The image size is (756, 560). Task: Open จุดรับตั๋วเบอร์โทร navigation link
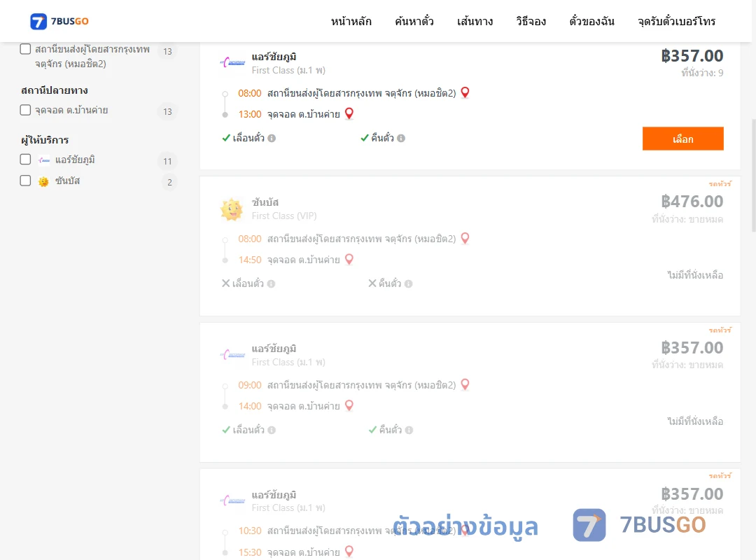(676, 21)
